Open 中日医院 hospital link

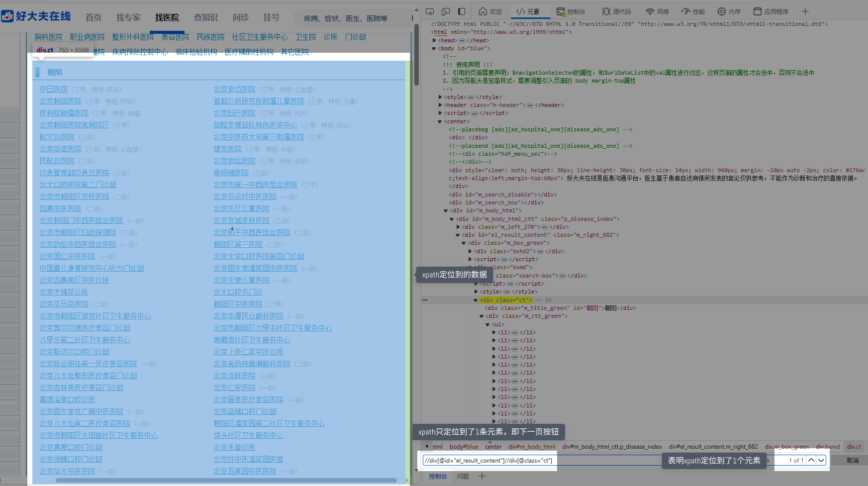(x=54, y=89)
